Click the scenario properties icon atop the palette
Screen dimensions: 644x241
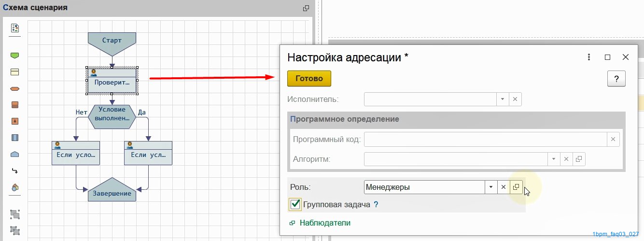(14, 28)
